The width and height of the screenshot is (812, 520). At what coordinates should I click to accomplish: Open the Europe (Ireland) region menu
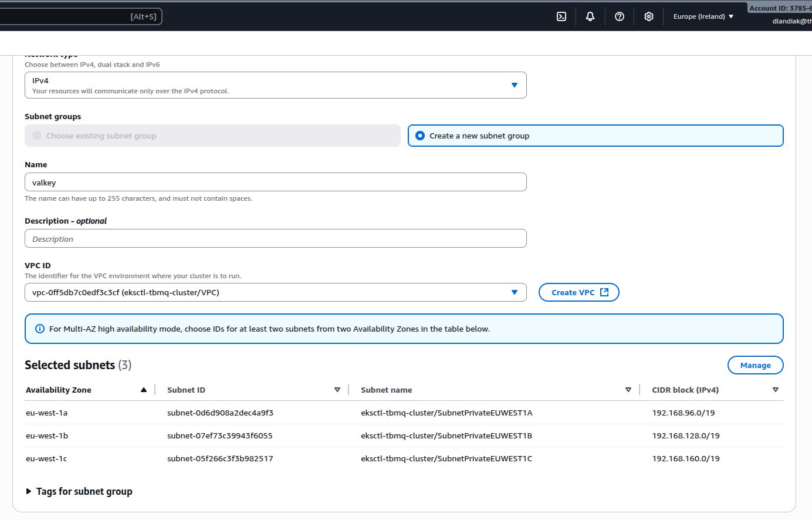tap(703, 16)
